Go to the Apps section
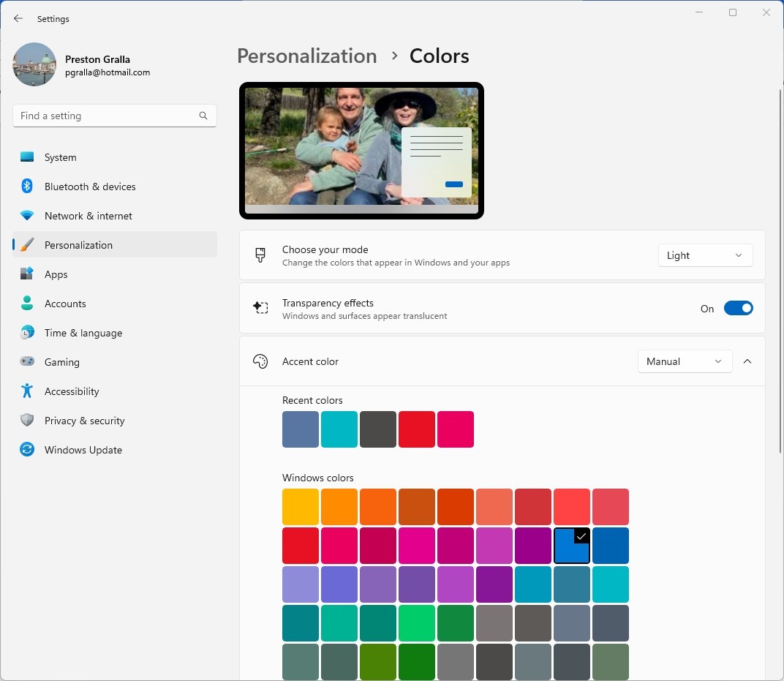 point(56,274)
